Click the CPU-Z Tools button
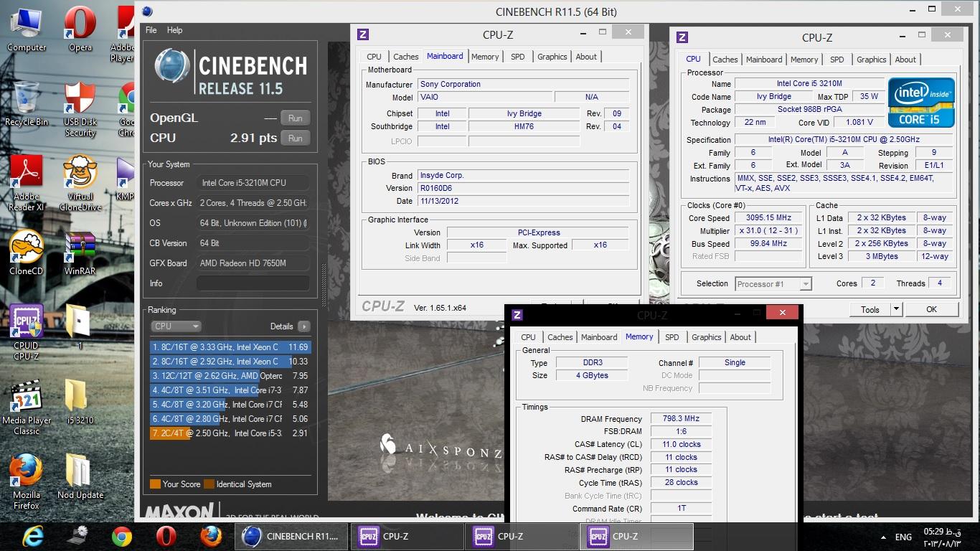Image resolution: width=980 pixels, height=551 pixels. click(870, 310)
